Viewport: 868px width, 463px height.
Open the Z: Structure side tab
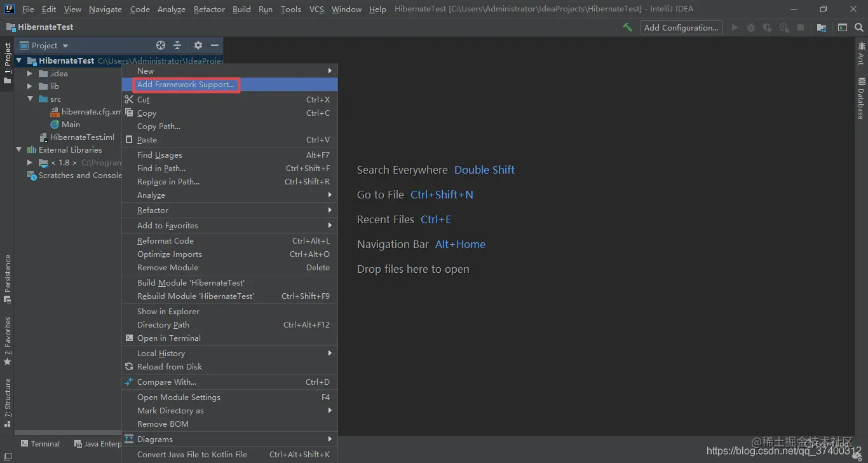tap(7, 402)
